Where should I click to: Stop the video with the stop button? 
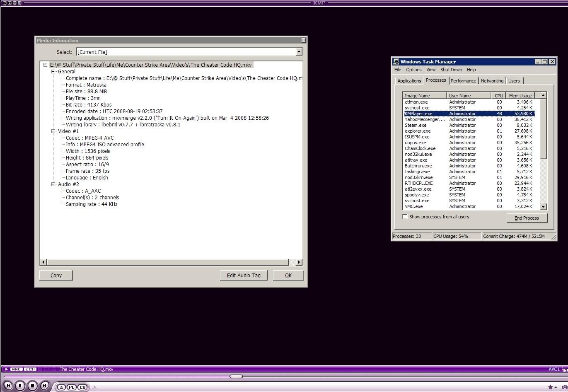click(32, 386)
